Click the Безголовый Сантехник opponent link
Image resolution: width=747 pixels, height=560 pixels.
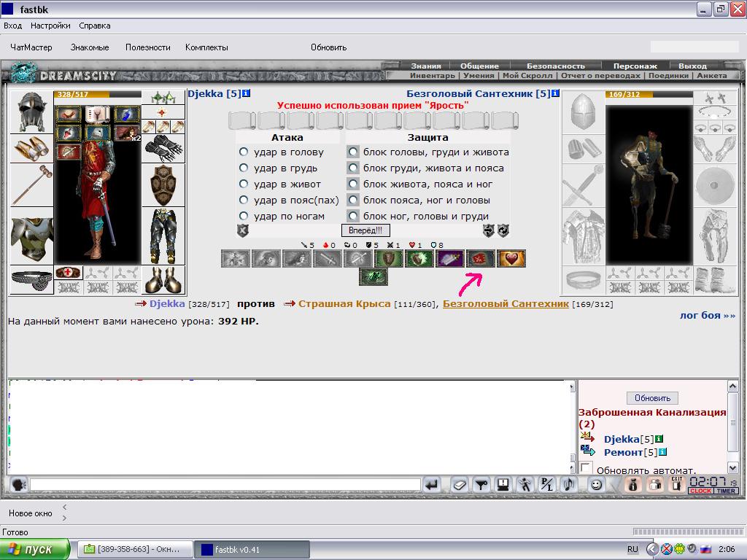(x=506, y=304)
